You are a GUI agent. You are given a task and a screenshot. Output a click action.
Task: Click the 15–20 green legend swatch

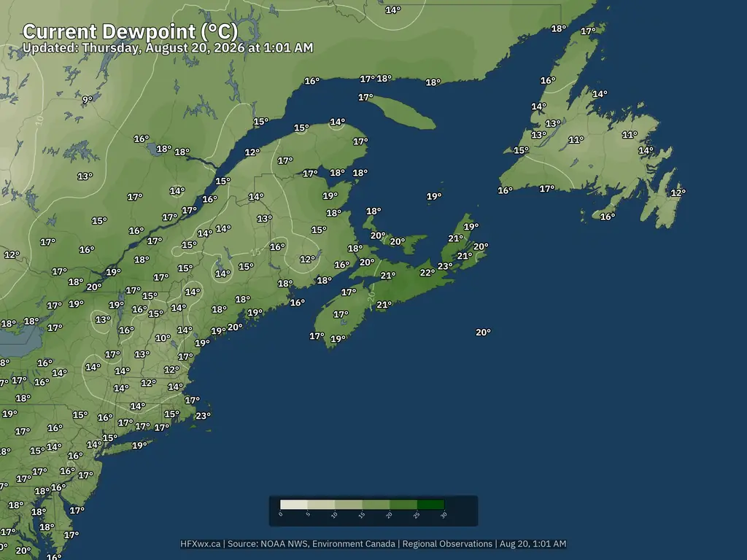[376, 505]
